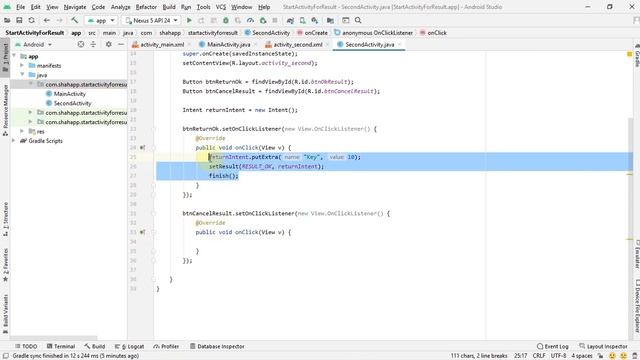Switch to activity_second.xml tab
The width and height of the screenshot is (640, 360).
point(298,44)
